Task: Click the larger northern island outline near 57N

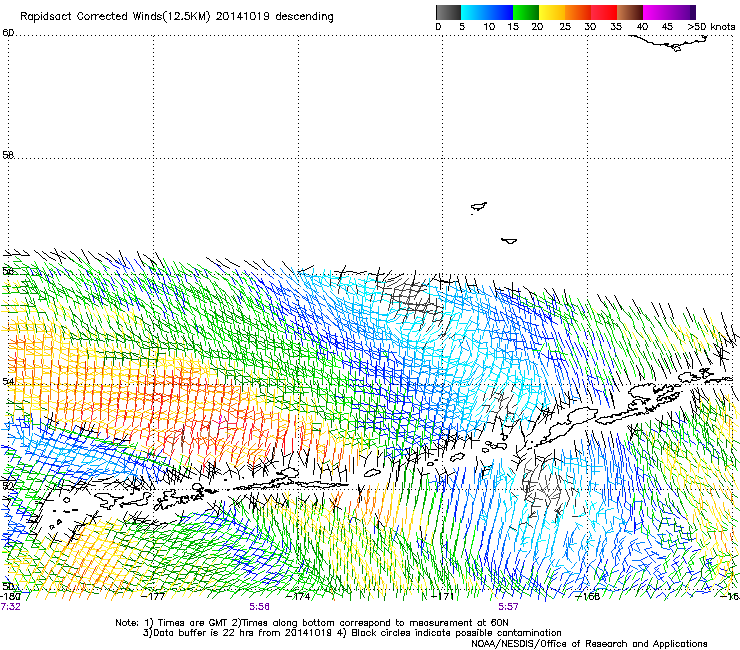Action: [479, 207]
